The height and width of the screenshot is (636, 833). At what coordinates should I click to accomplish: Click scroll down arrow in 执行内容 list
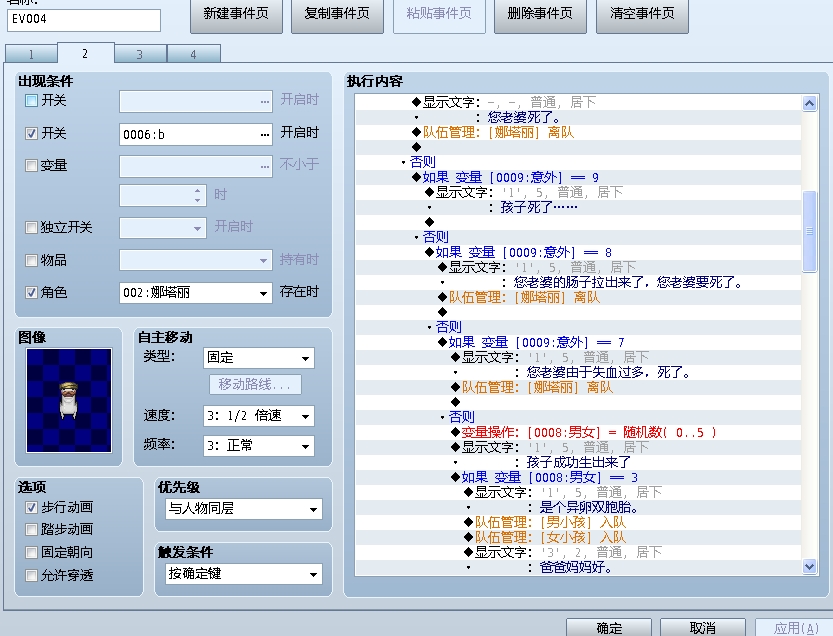click(809, 566)
